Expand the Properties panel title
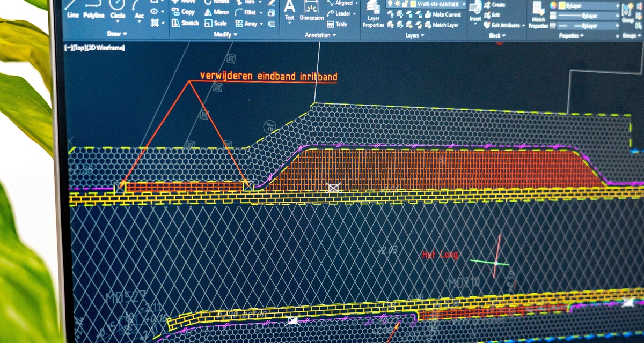644x343 pixels. 572,36
